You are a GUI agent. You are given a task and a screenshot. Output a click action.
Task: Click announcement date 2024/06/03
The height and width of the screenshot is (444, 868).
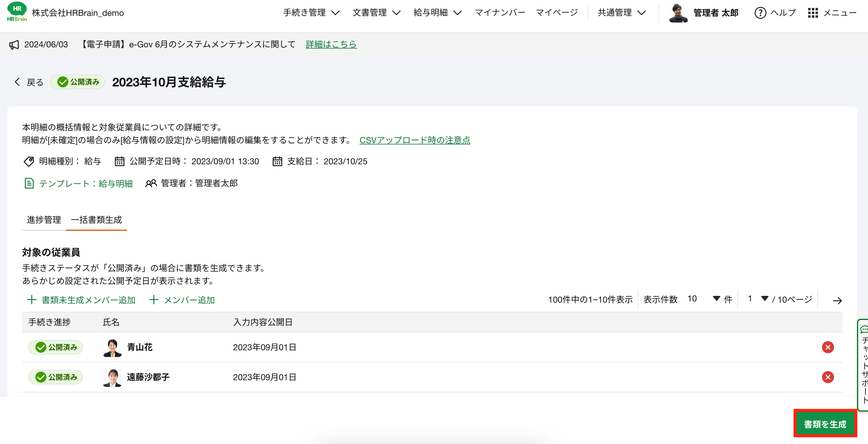46,45
